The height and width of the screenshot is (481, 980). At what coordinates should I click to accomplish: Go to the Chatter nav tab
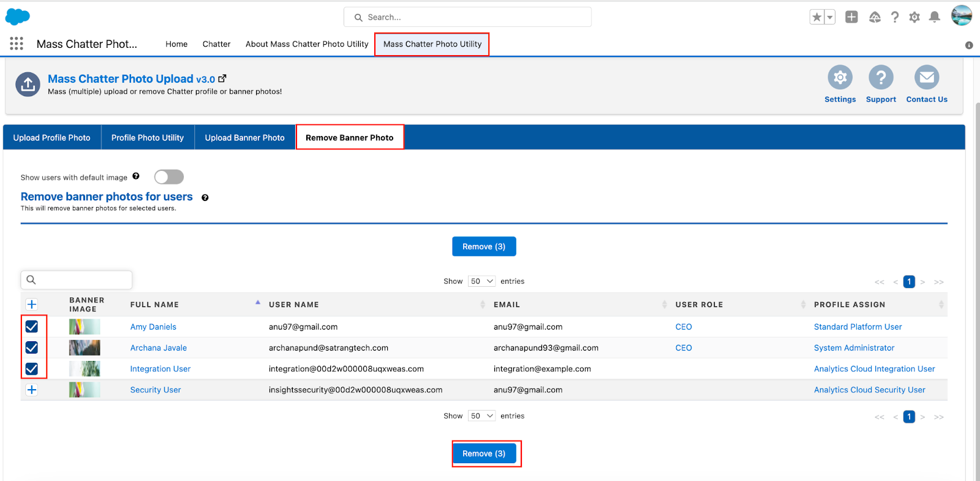tap(216, 44)
